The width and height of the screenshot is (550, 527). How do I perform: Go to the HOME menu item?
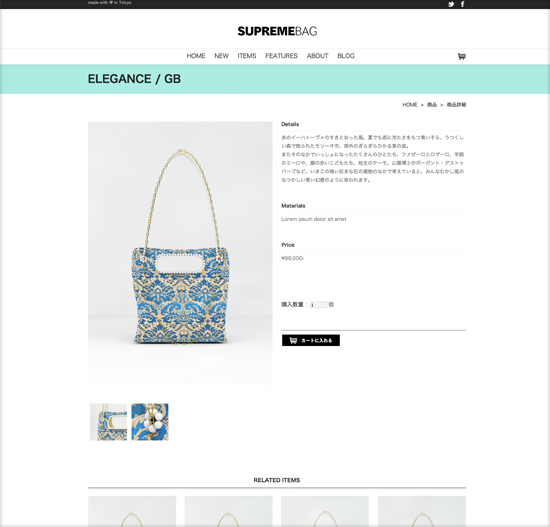pos(196,56)
